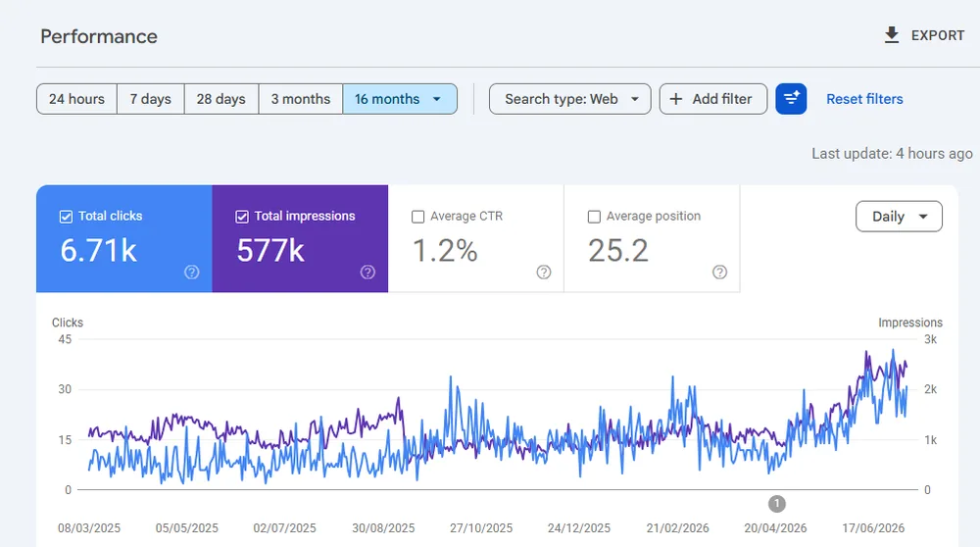
Task: Click the 3k impressions axis tick label
Action: click(931, 339)
